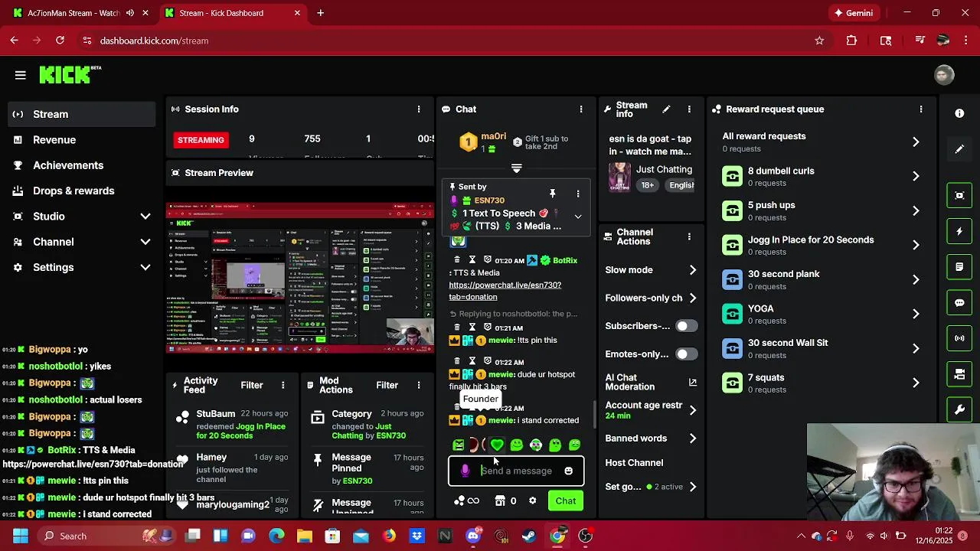Open Slow mode options
Screen dimensions: 980x551
click(651, 270)
